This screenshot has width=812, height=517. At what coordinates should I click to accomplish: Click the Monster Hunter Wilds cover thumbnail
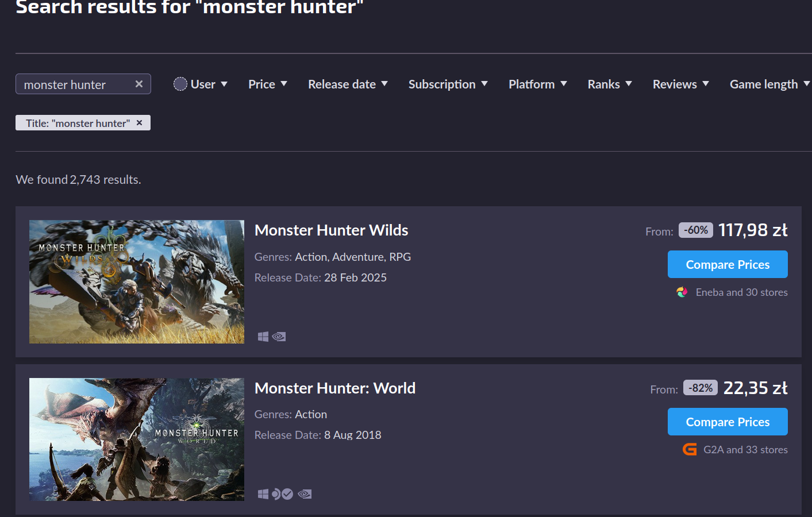(x=137, y=281)
